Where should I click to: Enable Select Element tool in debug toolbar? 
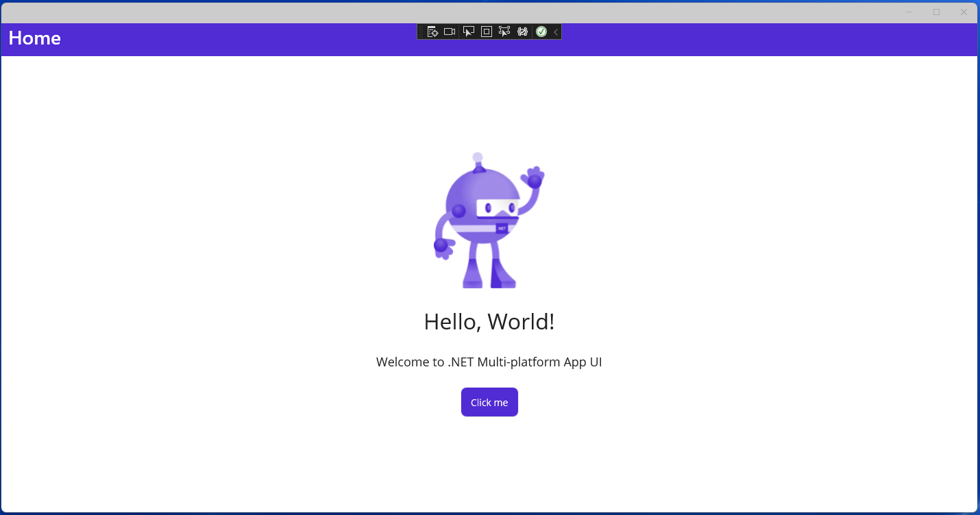[469, 32]
